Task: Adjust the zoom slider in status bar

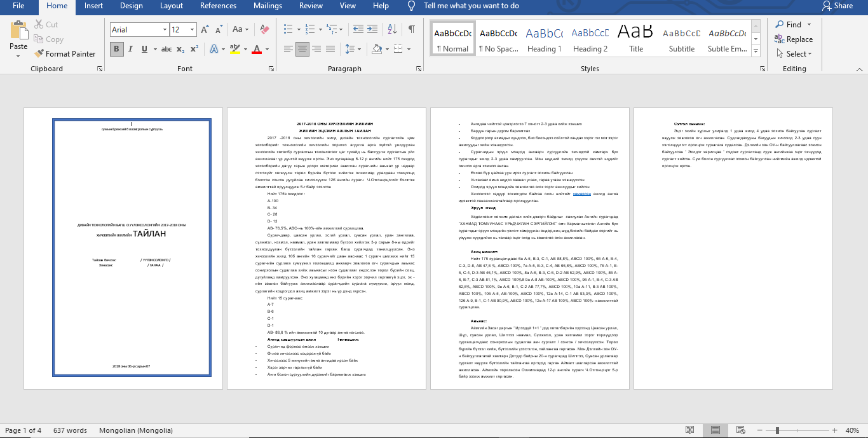Action: 778,430
